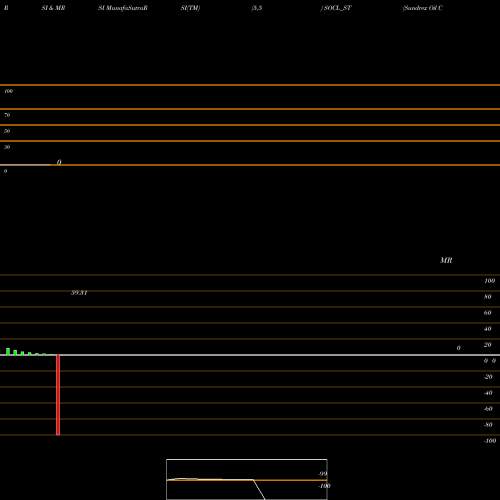Select the MR indicator title label

tap(446, 260)
